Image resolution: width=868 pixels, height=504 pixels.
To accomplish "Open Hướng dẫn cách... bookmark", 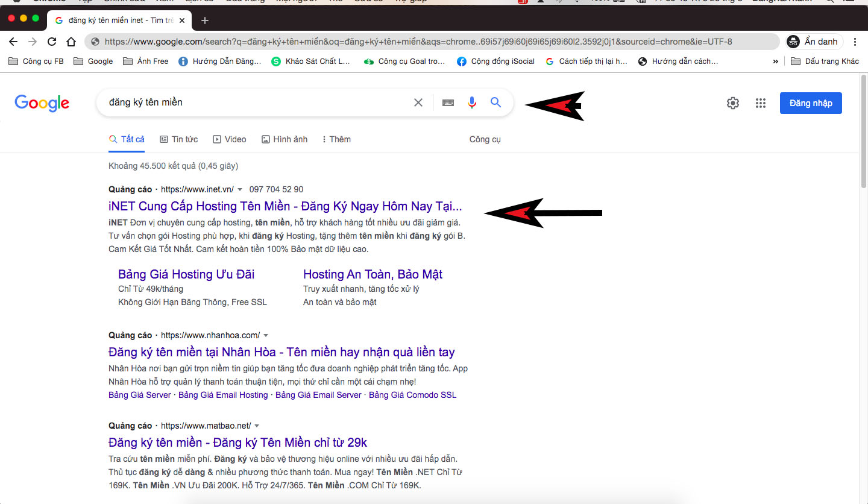I will [678, 61].
